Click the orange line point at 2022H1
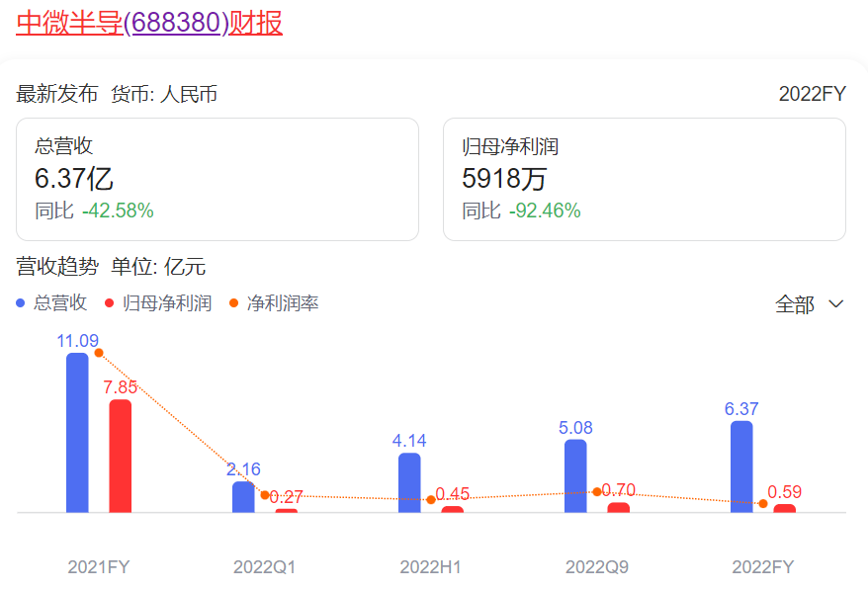Screen dimensions: 868x591 (431, 500)
